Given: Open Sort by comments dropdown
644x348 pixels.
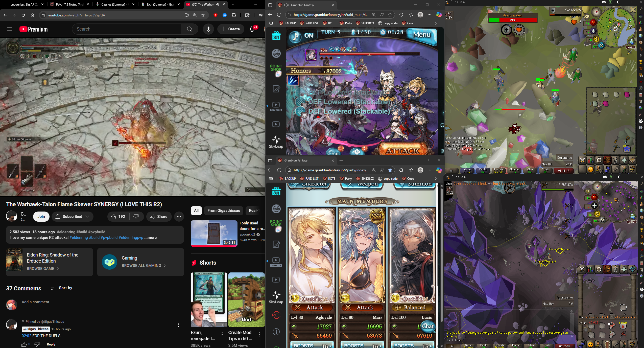Looking at the screenshot, I should [61, 288].
